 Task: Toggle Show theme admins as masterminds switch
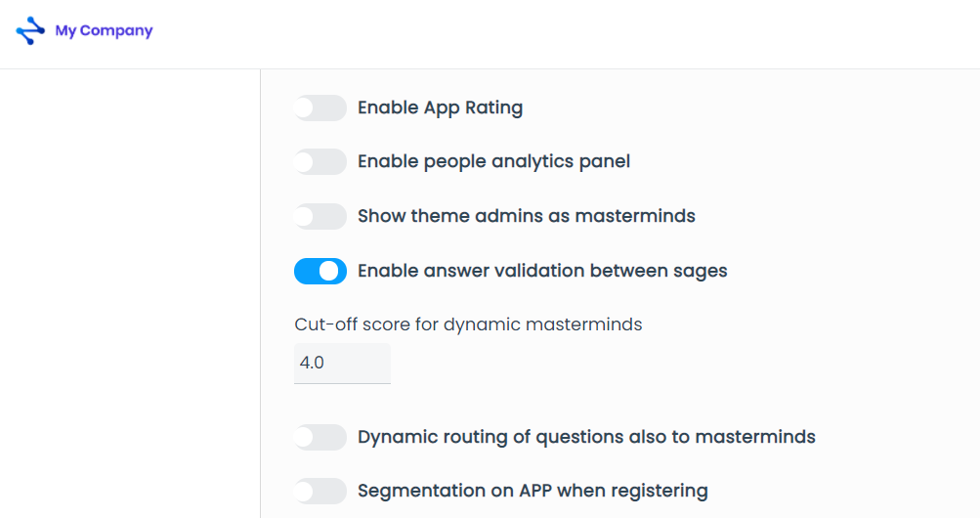tap(320, 216)
